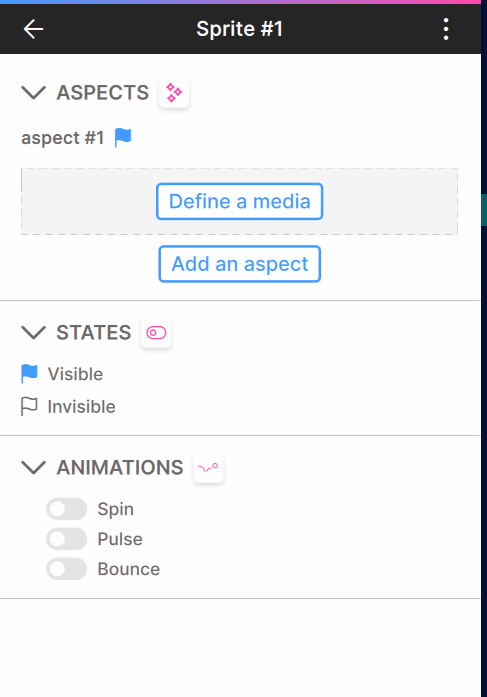The image size is (487, 697).
Task: Click the filled blue flag for Visible
Action: tap(29, 374)
